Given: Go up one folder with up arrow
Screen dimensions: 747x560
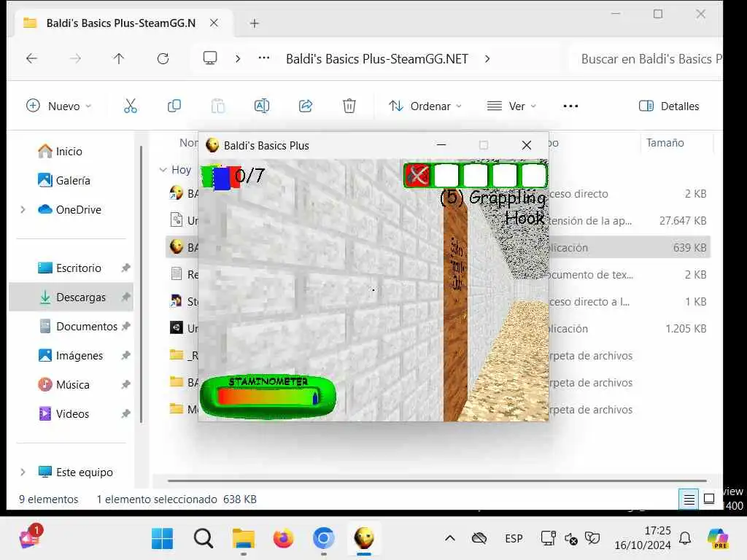Looking at the screenshot, I should 119,58.
